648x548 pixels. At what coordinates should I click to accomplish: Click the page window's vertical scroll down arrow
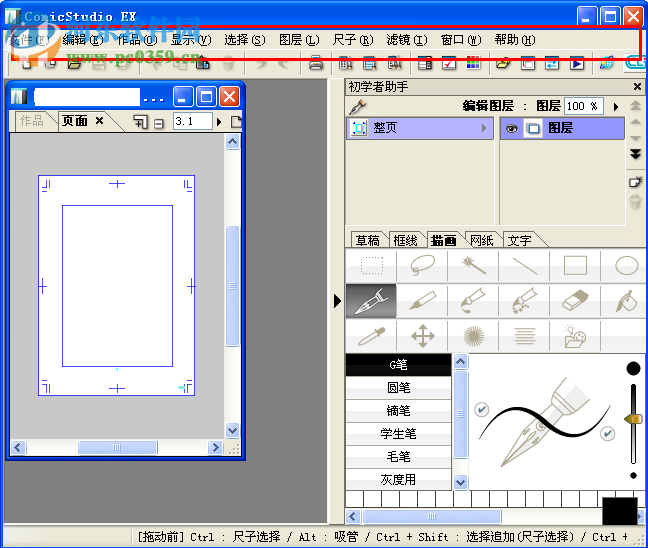(233, 431)
